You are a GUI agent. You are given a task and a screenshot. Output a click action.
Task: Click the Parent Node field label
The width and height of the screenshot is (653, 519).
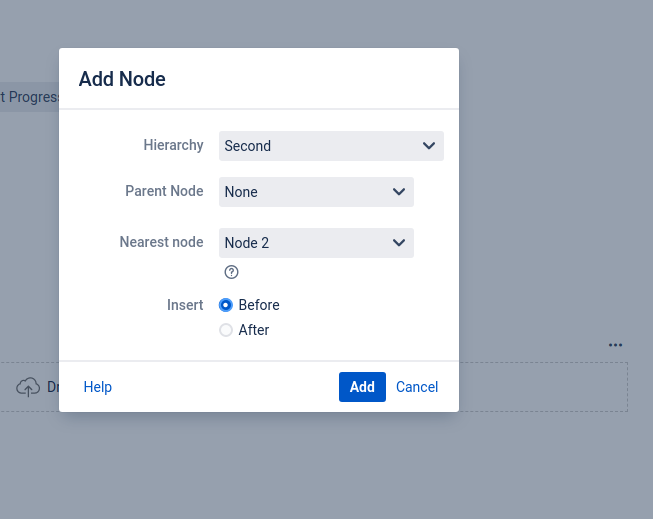(164, 191)
